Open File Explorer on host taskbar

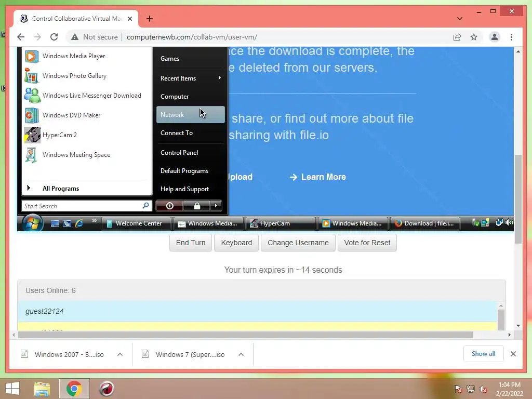[x=42, y=389]
